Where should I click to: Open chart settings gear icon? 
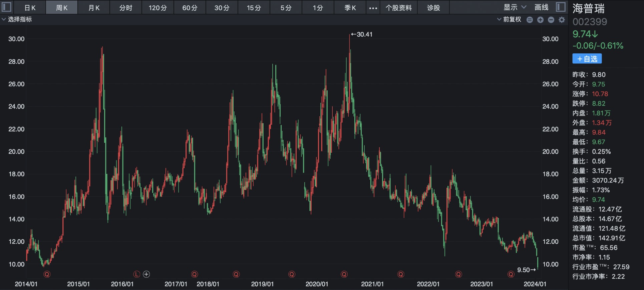(562, 20)
